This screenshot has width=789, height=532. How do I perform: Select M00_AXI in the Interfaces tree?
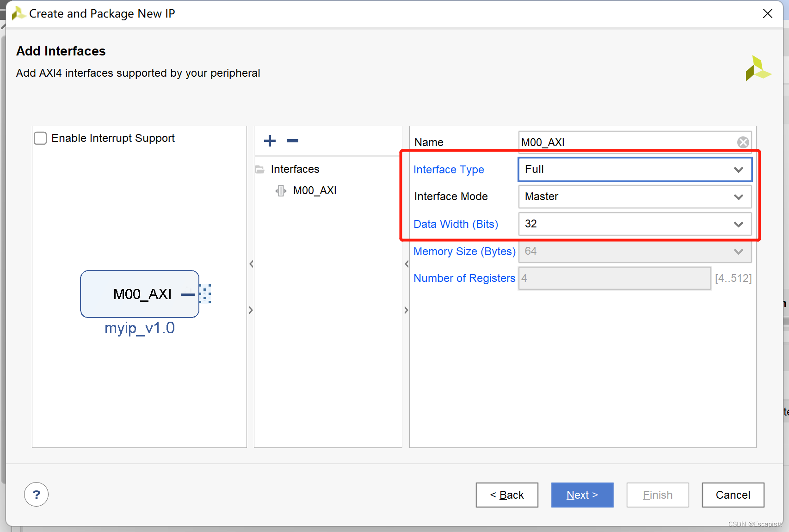[x=315, y=190]
